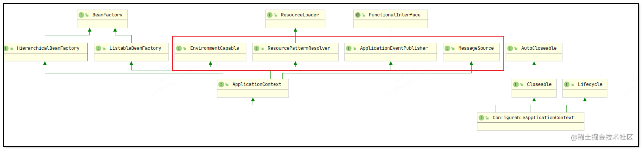Click the interface icon beside ConfigurableApplicationContext
The height and width of the screenshot is (152, 644).
[x=481, y=118]
